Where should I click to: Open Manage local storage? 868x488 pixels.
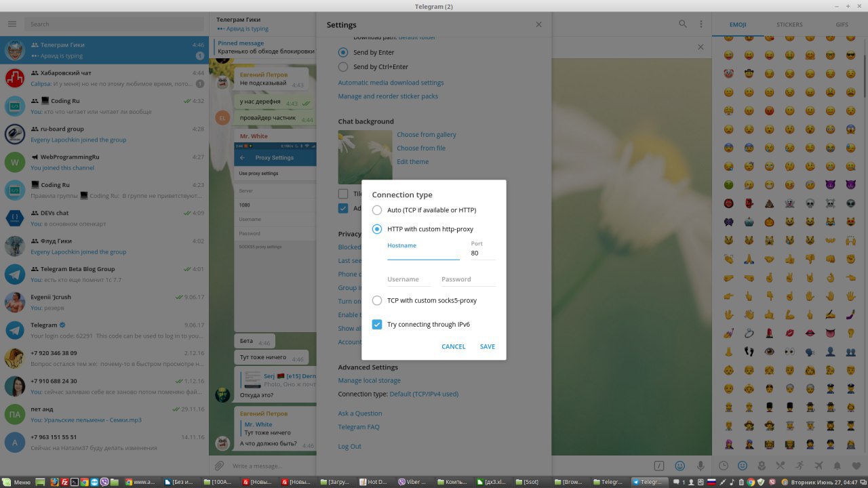point(370,381)
